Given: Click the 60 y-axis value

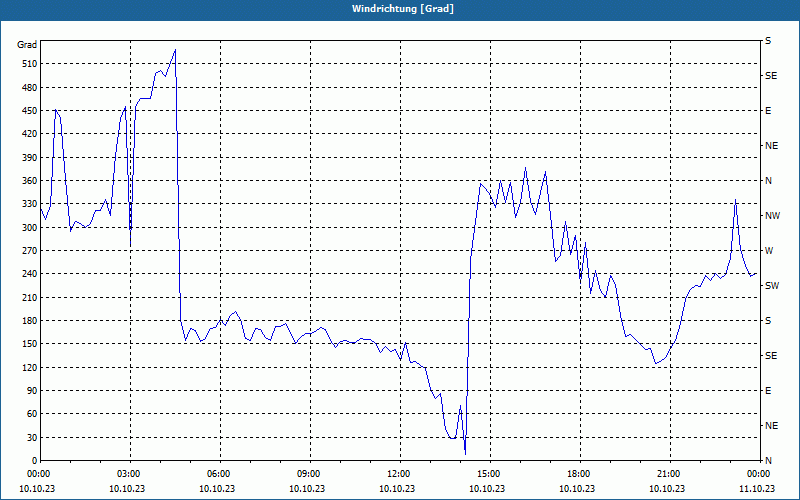Looking at the screenshot, I should [32, 414].
